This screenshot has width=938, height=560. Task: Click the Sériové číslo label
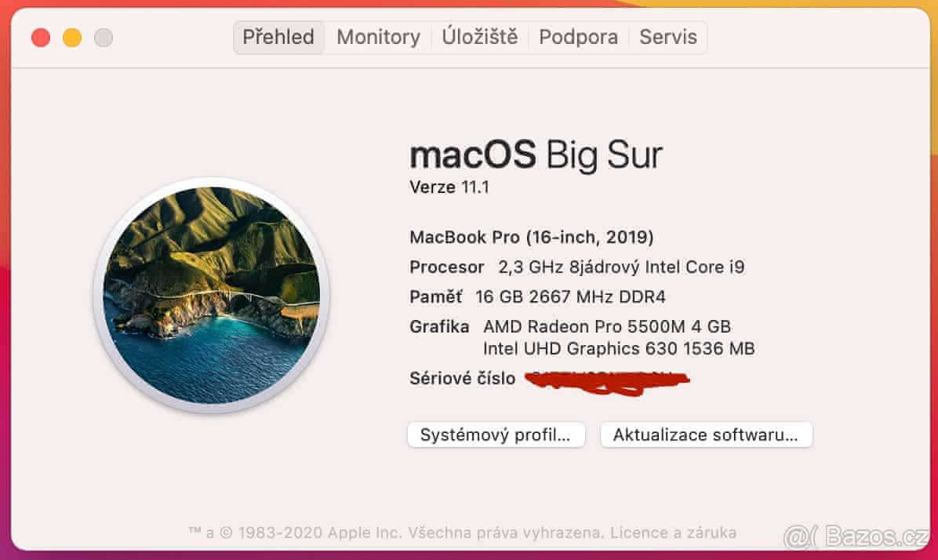coord(463,379)
